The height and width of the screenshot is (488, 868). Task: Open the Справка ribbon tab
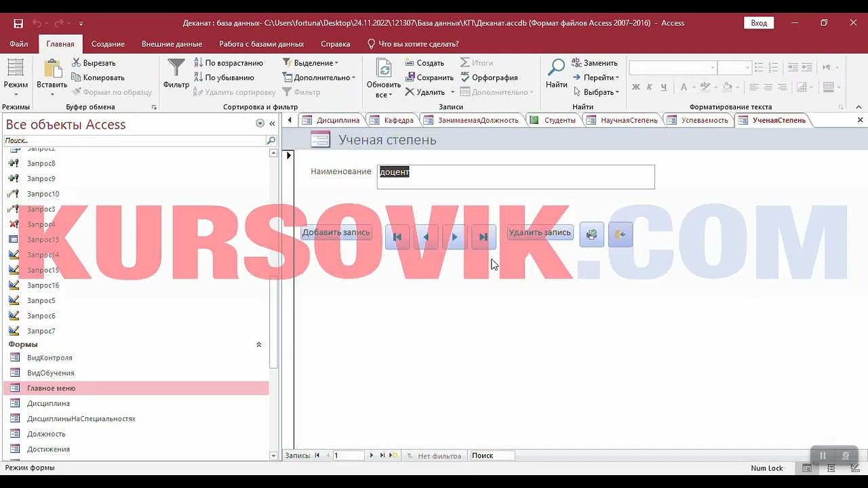tap(335, 44)
